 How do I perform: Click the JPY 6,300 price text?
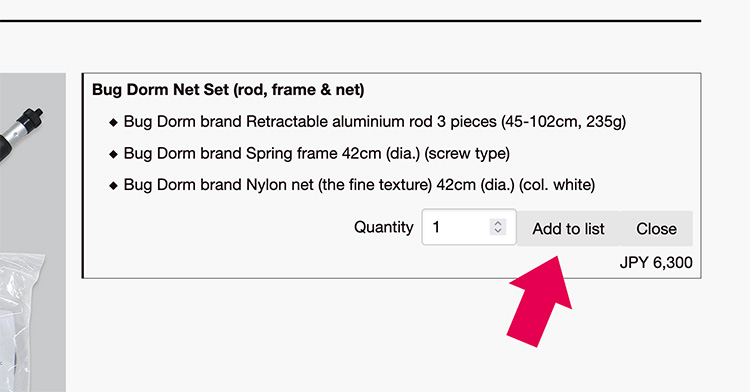pyautogui.click(x=656, y=262)
